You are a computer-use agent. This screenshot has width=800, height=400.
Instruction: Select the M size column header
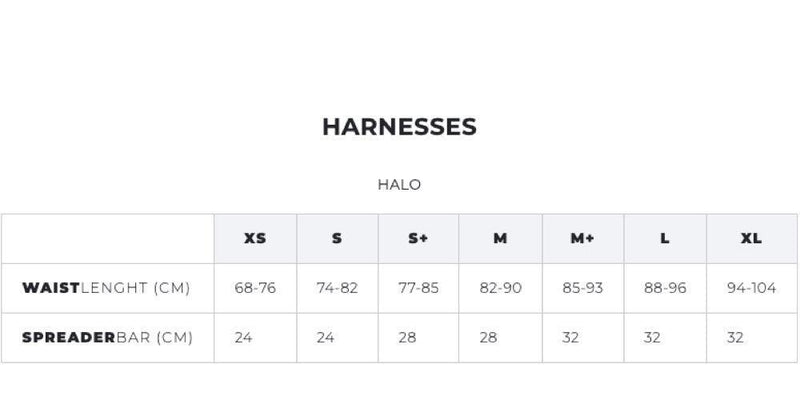500,238
